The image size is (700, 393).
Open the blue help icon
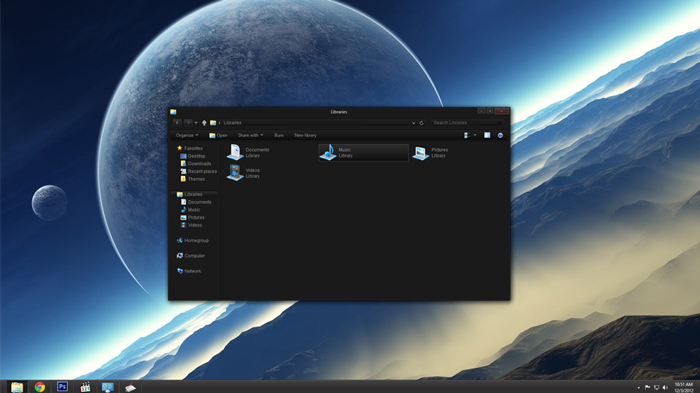point(500,135)
